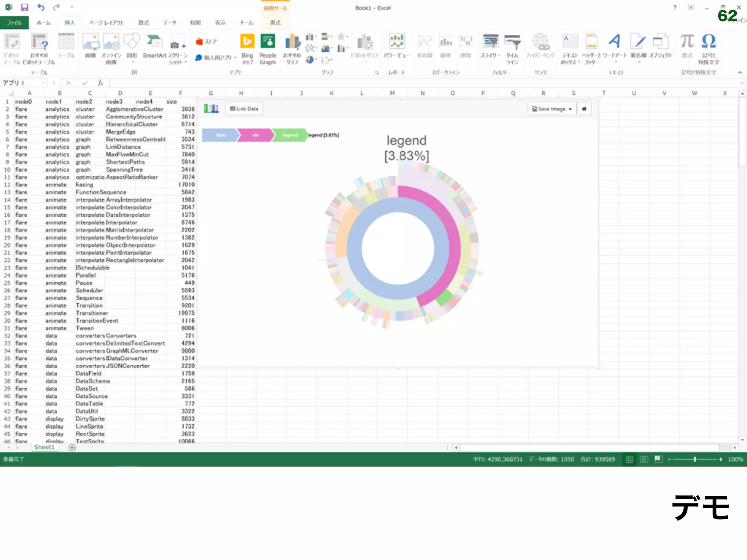747x560 pixels.
Task: Collapse the ribbon with the chevron
Action: 740,72
